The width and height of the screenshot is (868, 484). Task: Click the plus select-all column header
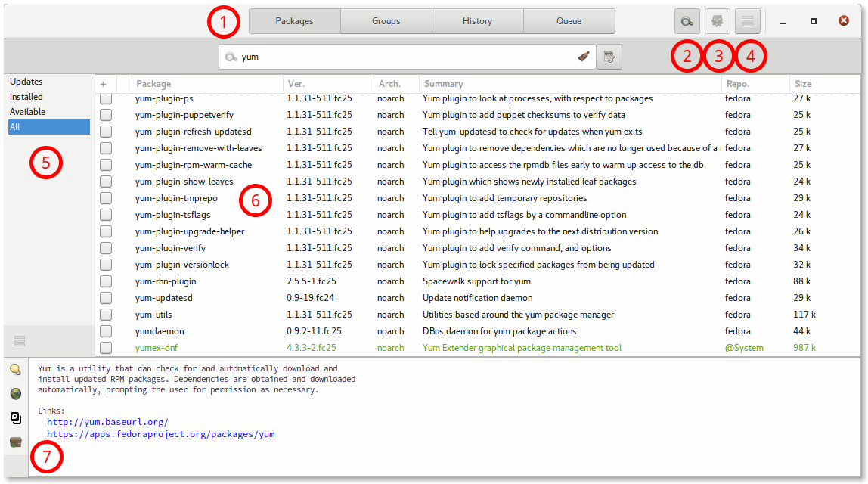coord(104,84)
